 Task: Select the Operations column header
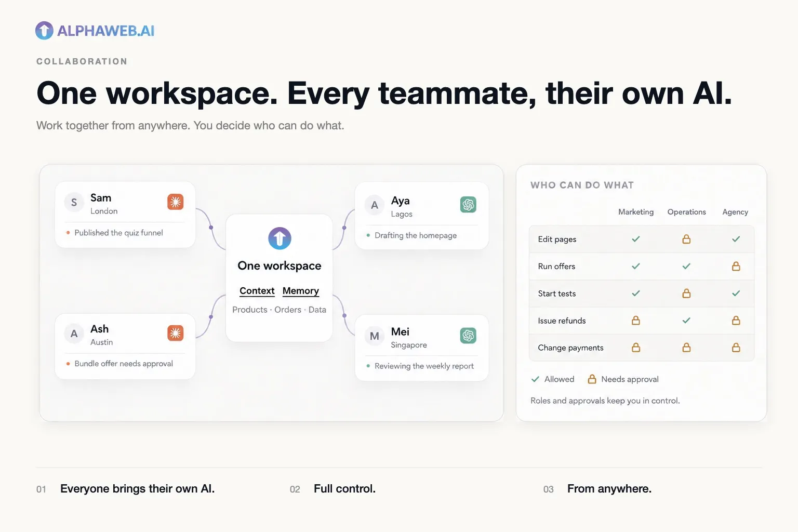pyautogui.click(x=687, y=212)
